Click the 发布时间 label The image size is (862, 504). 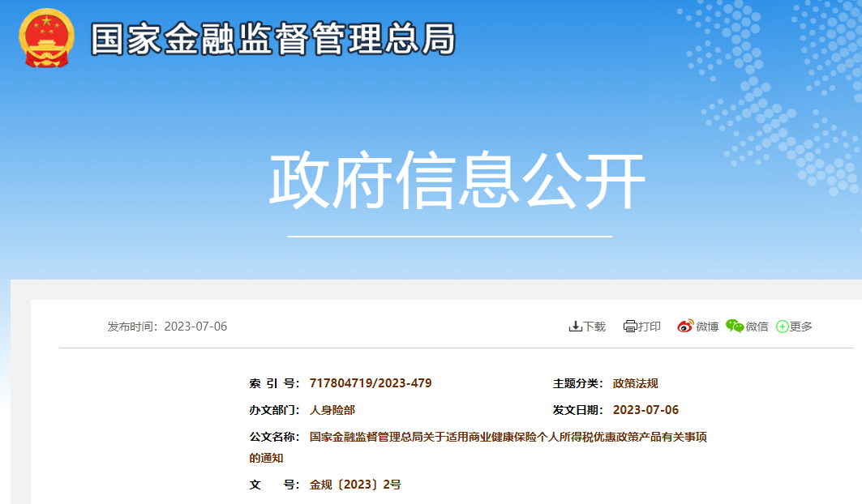tap(132, 327)
